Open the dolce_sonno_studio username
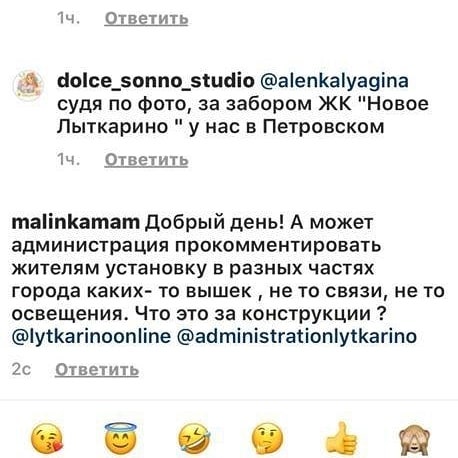Image resolution: width=458 pixels, height=458 pixels. pos(156,81)
